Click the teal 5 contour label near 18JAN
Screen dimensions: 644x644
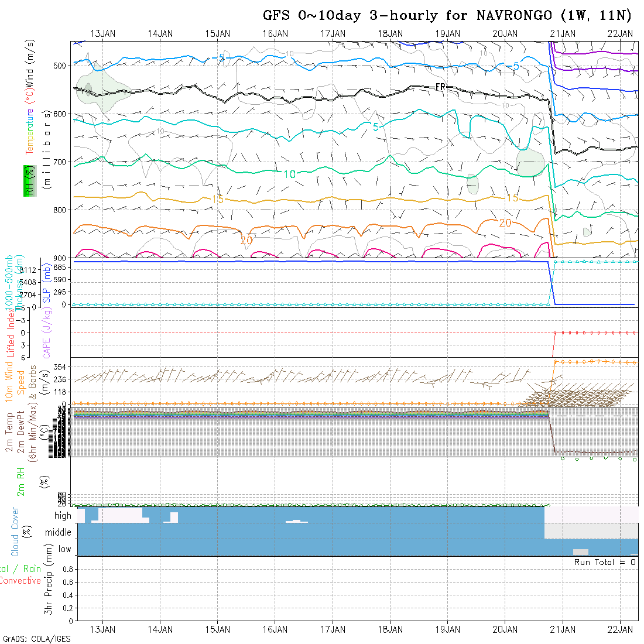click(x=375, y=126)
